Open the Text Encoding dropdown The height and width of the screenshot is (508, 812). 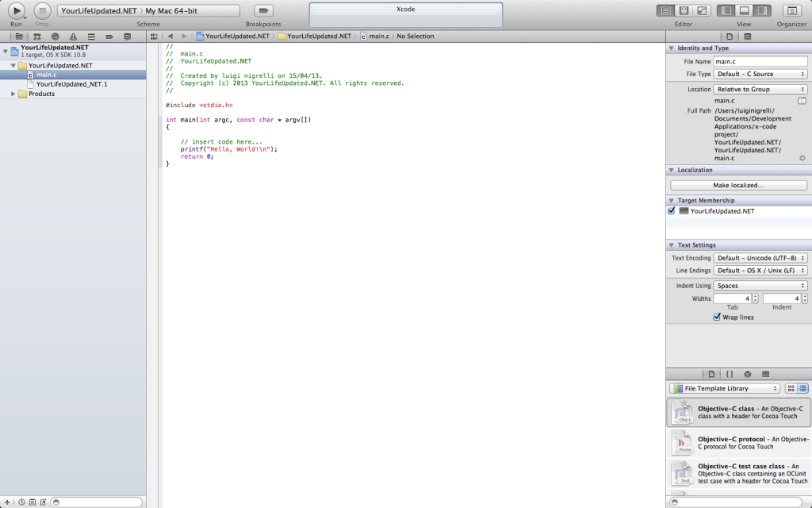coord(760,258)
